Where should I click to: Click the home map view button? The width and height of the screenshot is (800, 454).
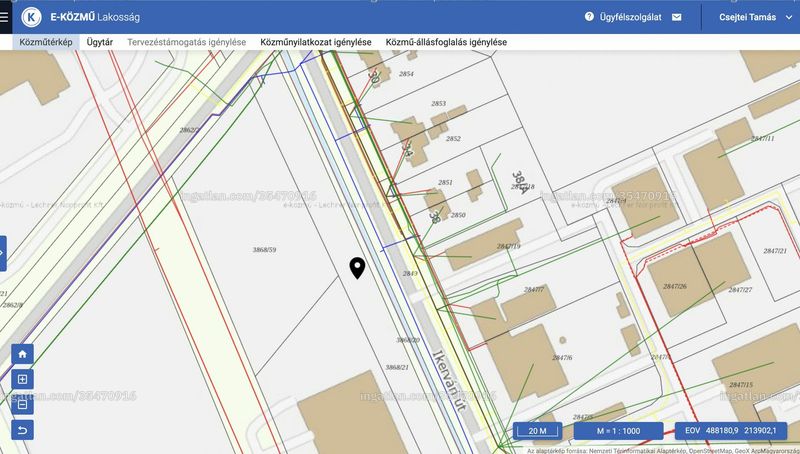coord(22,354)
